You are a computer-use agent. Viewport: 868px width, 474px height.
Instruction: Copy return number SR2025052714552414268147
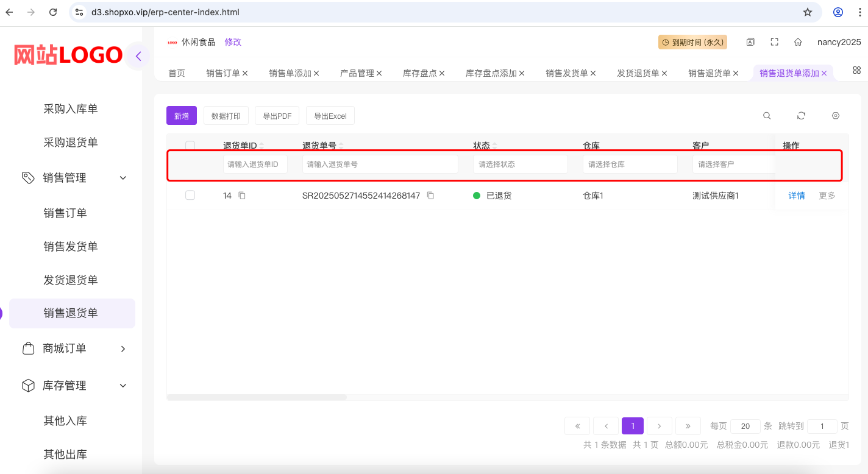[x=430, y=196]
